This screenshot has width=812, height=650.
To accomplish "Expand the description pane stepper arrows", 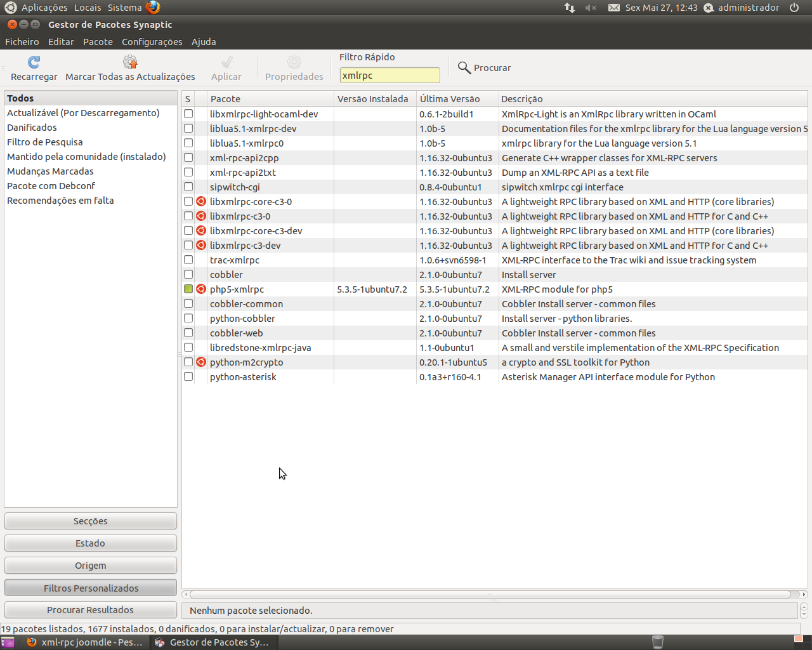I will coord(804,611).
